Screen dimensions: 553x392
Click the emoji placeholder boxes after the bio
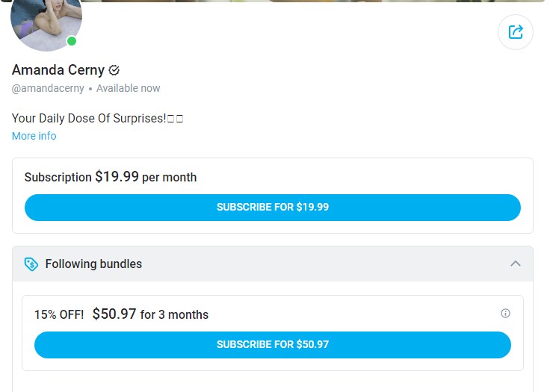coord(175,119)
